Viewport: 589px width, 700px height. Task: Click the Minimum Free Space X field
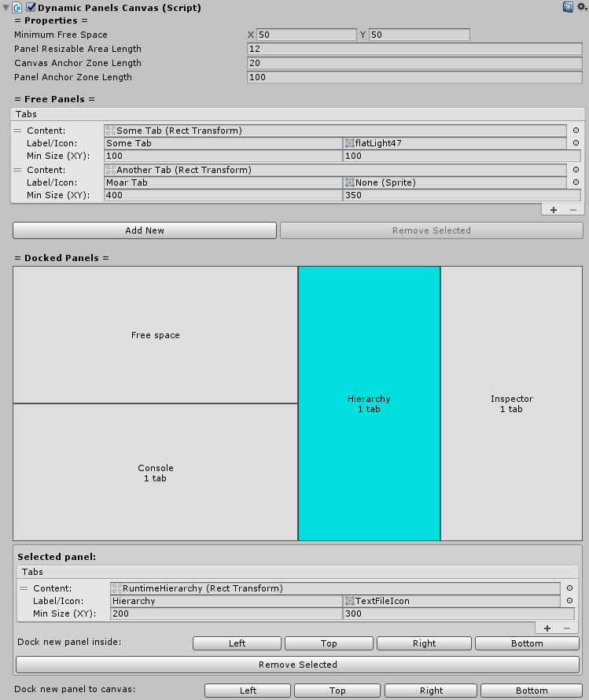306,35
